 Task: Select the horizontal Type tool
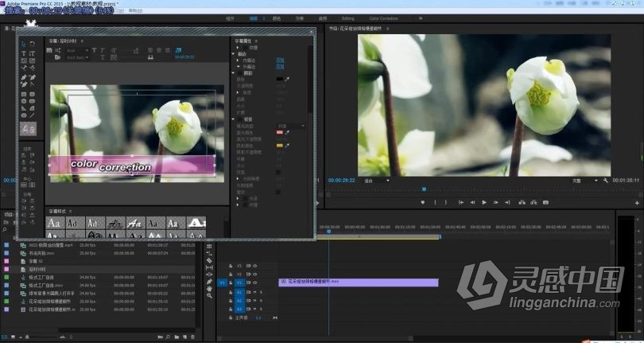(x=24, y=53)
